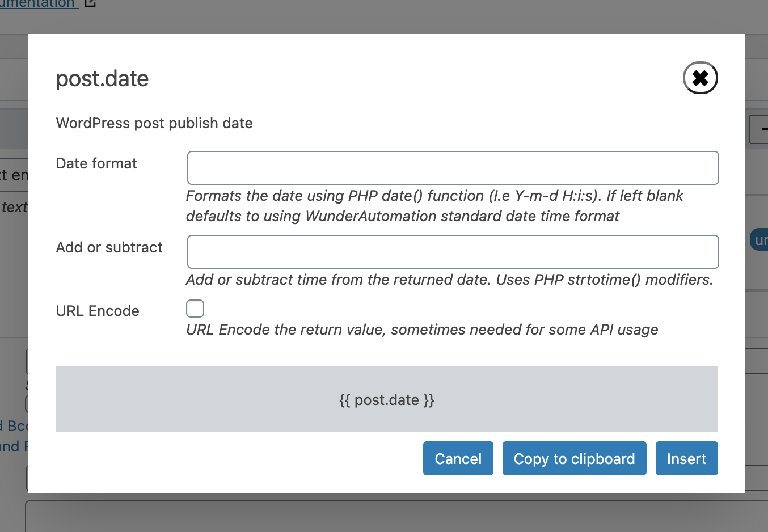
Task: Click the Cancel button
Action: [458, 458]
